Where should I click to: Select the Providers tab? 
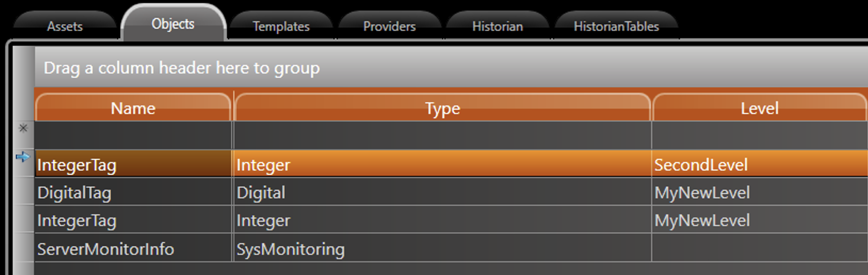pos(389,27)
